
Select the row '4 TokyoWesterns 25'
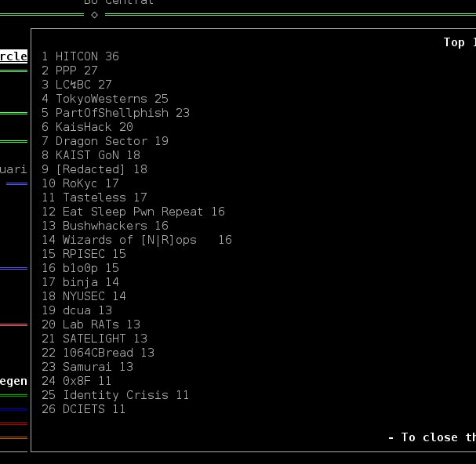[x=105, y=99]
